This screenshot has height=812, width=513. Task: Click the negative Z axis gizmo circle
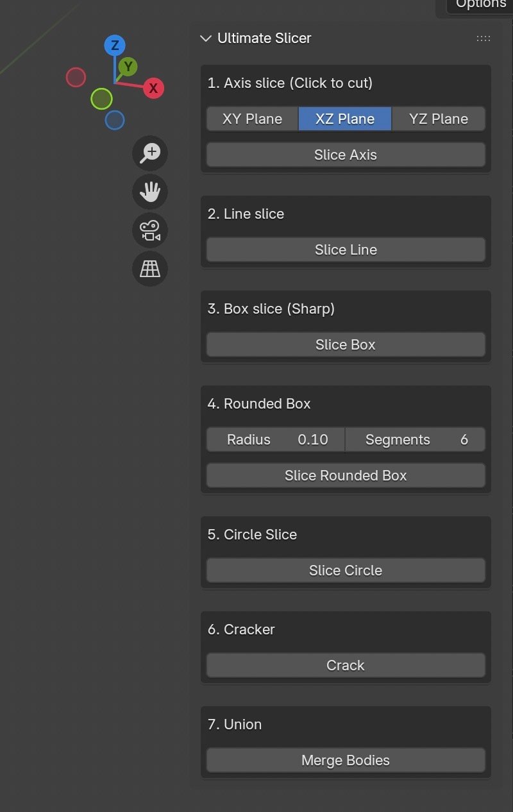pyautogui.click(x=114, y=120)
